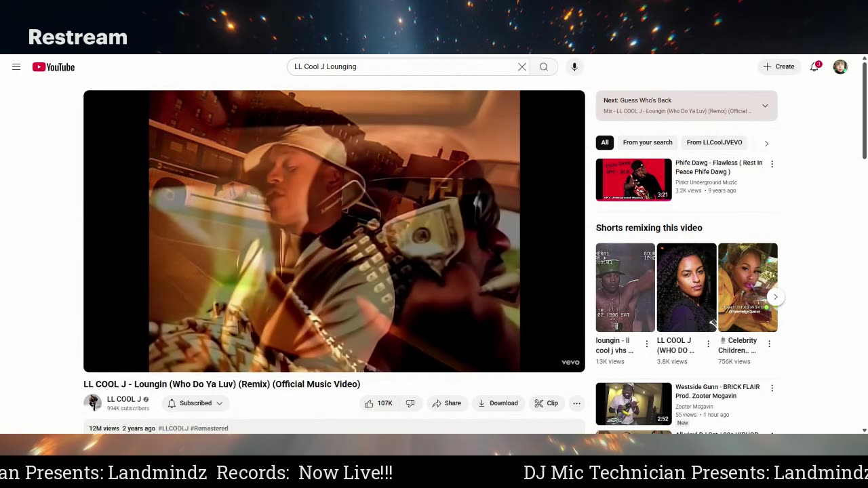868x488 pixels.
Task: Open the LL COOL J (WHO DO short
Action: pos(686,287)
